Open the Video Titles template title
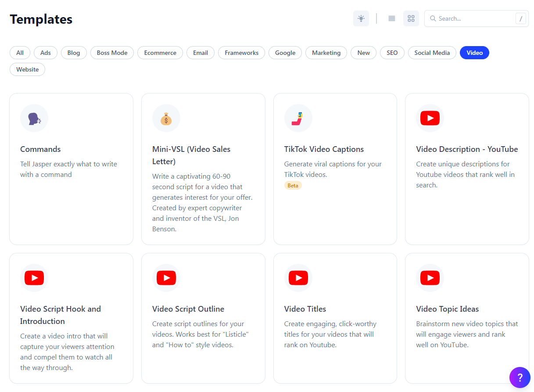534x392 pixels. 305,309
